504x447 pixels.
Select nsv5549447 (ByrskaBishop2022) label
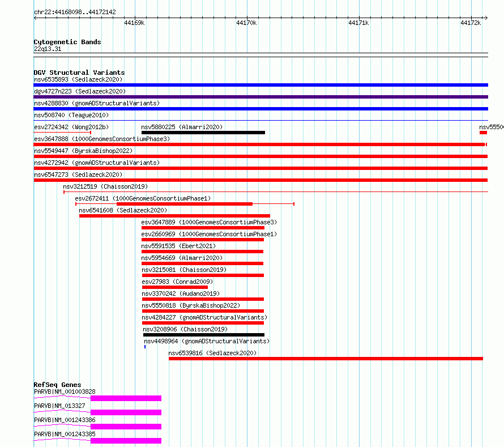coord(83,151)
